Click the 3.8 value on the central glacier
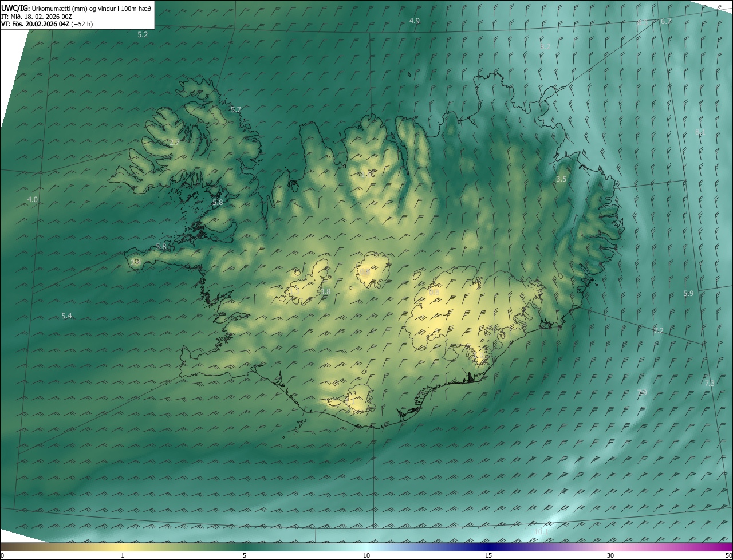The height and width of the screenshot is (560, 733). click(x=325, y=292)
